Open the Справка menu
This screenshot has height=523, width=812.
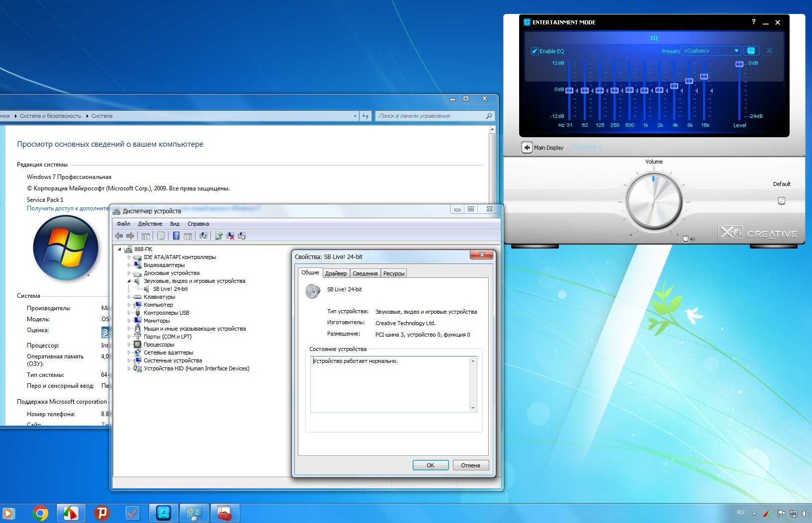pyautogui.click(x=198, y=224)
